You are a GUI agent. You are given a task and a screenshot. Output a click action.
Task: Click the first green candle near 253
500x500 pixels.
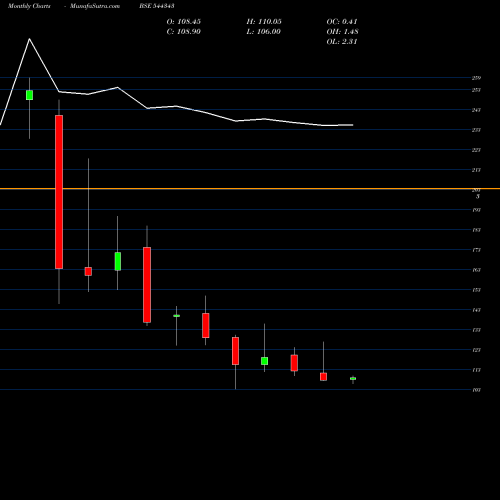point(29,95)
